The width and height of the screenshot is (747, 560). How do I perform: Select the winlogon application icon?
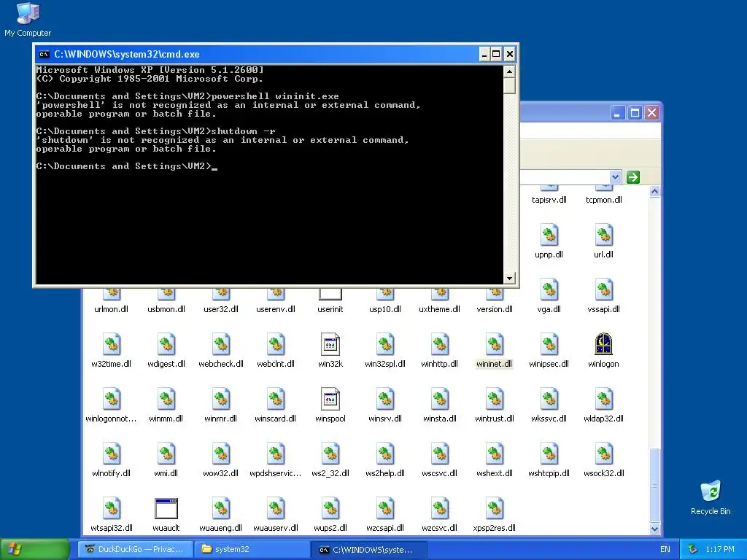(603, 344)
